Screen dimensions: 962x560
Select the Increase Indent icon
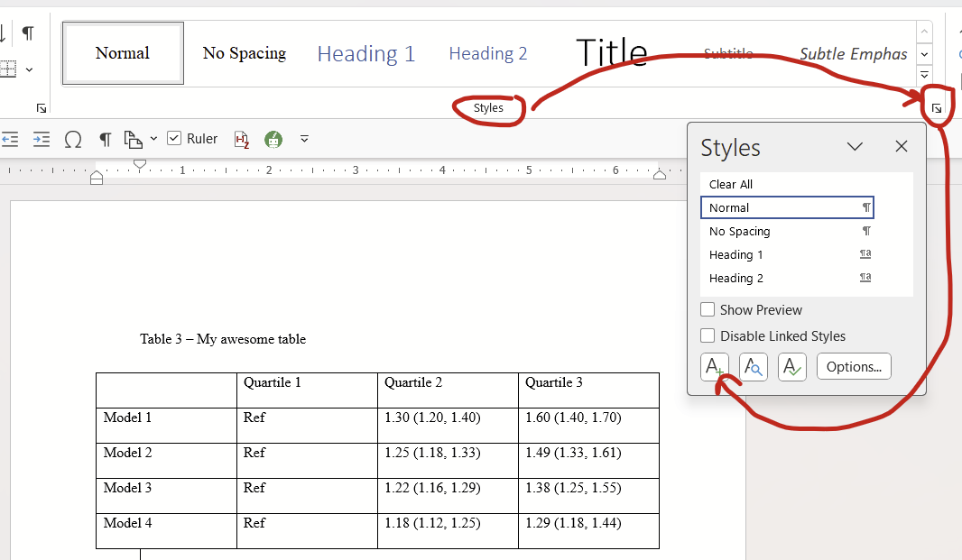click(41, 139)
